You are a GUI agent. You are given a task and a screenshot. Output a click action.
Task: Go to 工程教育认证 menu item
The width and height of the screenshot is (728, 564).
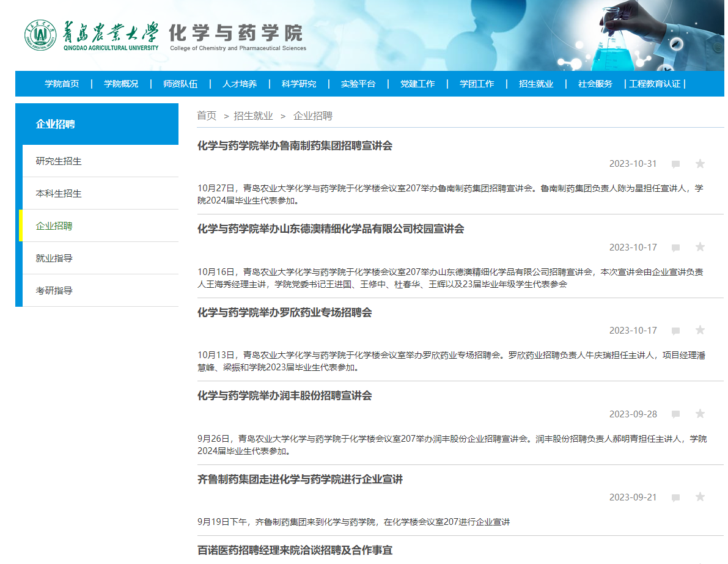[x=655, y=84]
